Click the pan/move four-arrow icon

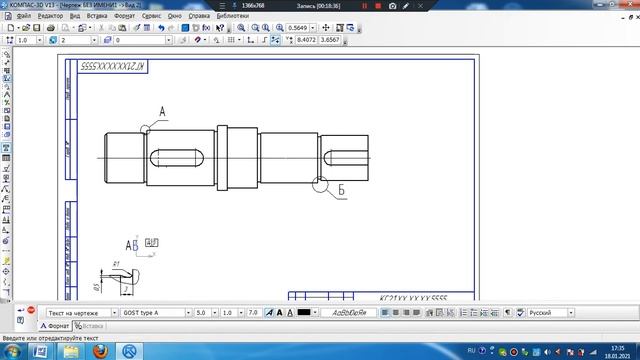click(x=326, y=28)
